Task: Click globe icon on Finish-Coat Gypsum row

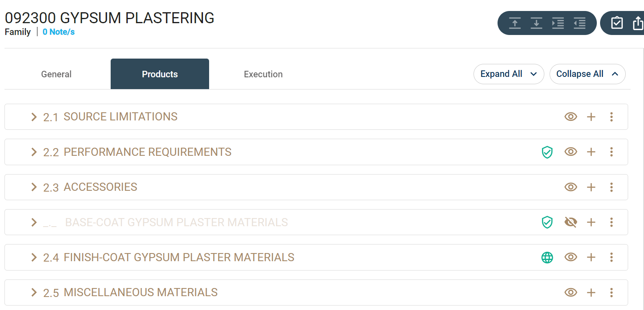Action: (x=547, y=258)
